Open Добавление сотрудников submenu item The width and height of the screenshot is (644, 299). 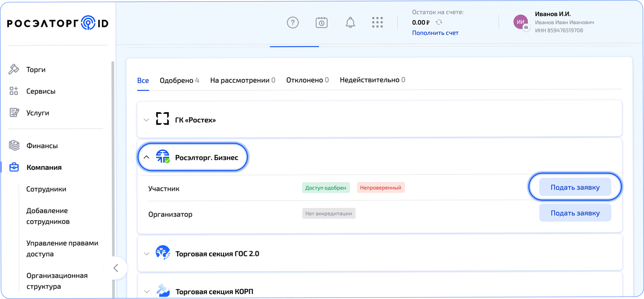coord(48,216)
